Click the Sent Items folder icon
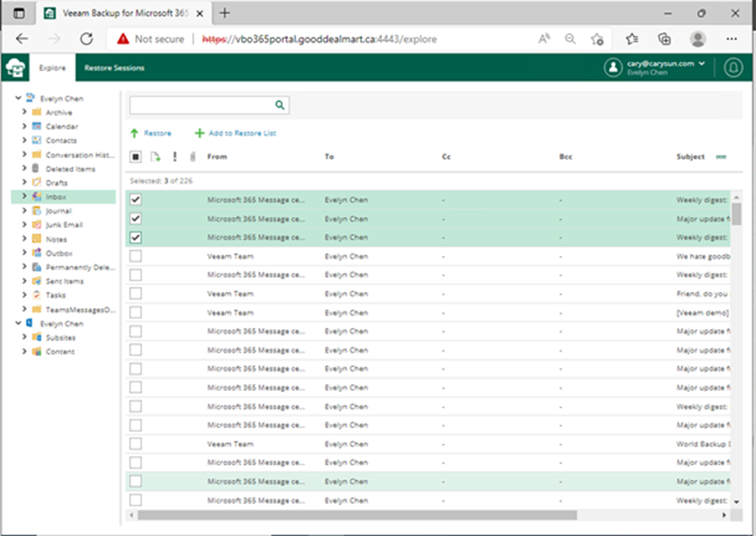Image resolution: width=756 pixels, height=536 pixels. (37, 281)
